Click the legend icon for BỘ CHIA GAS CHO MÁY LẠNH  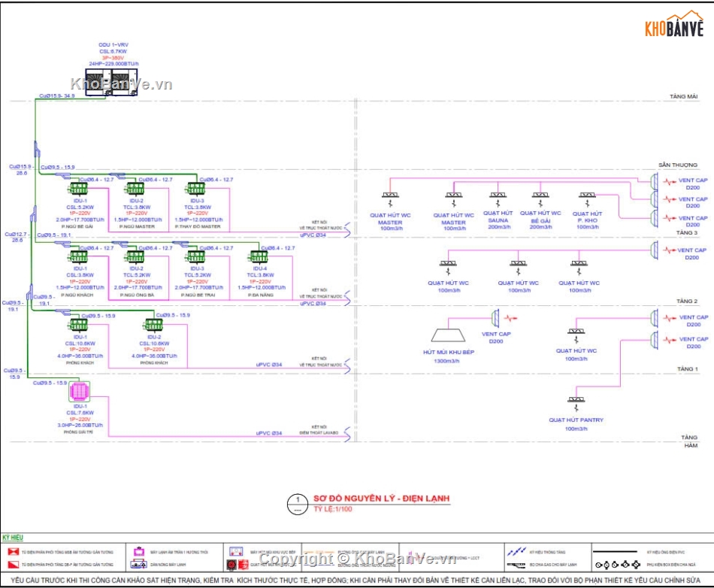click(x=516, y=565)
